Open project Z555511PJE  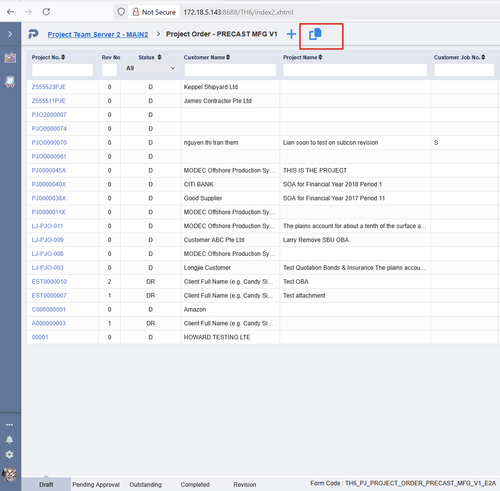49,101
